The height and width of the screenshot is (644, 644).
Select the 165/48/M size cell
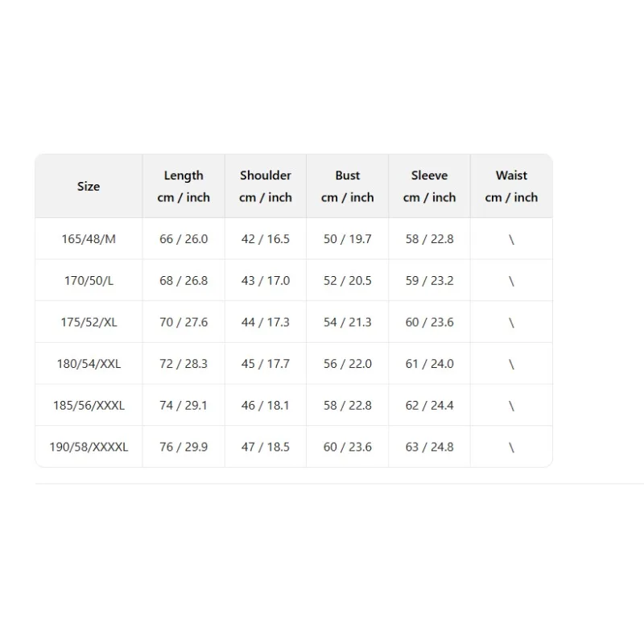point(89,238)
